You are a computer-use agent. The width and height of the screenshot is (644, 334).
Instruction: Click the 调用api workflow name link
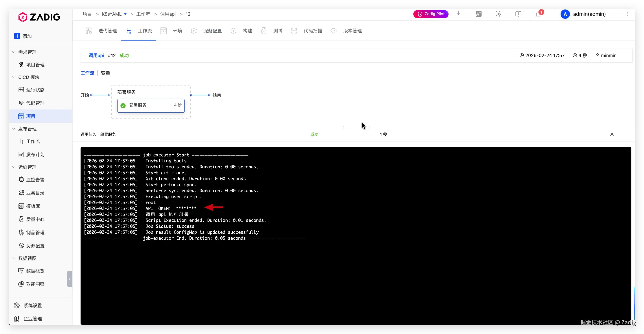96,55
